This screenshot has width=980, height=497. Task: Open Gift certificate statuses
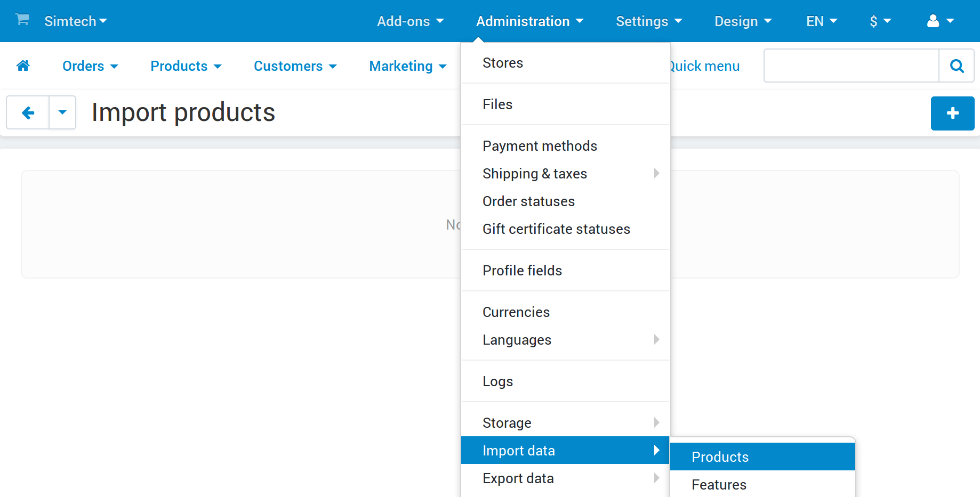(565, 229)
